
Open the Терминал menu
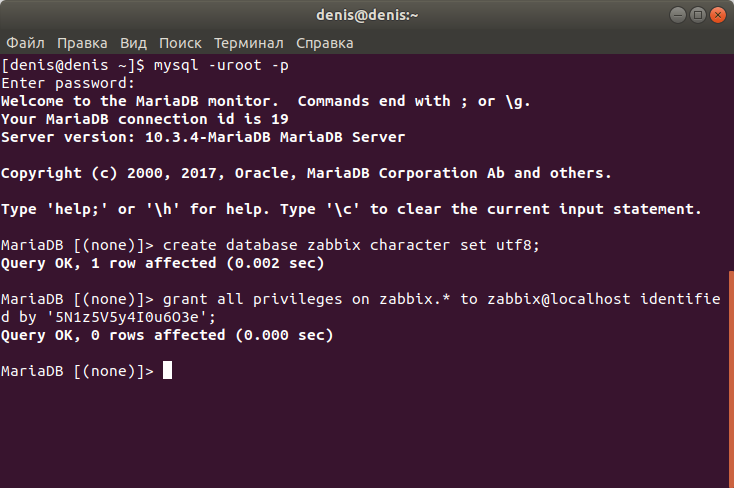(249, 43)
